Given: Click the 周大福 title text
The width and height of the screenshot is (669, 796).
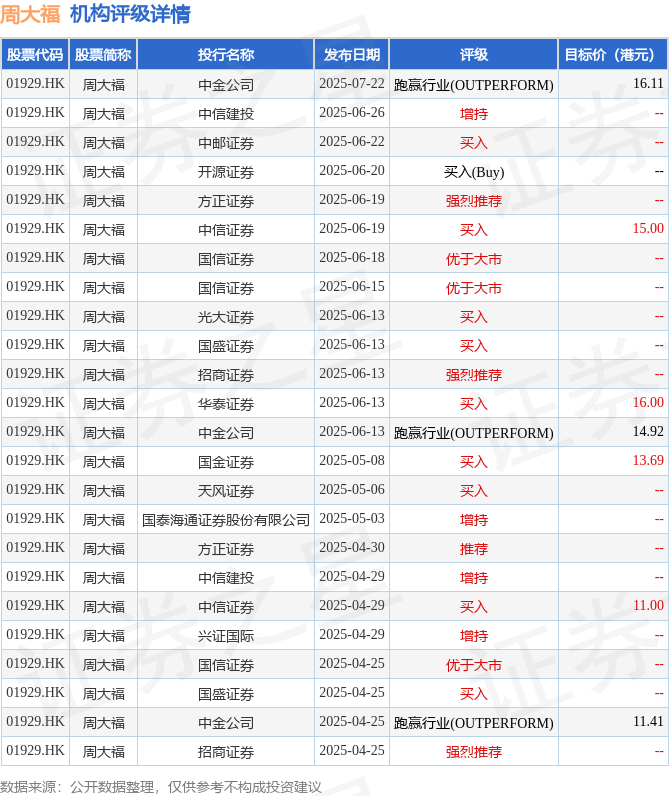Looking at the screenshot, I should point(30,14).
